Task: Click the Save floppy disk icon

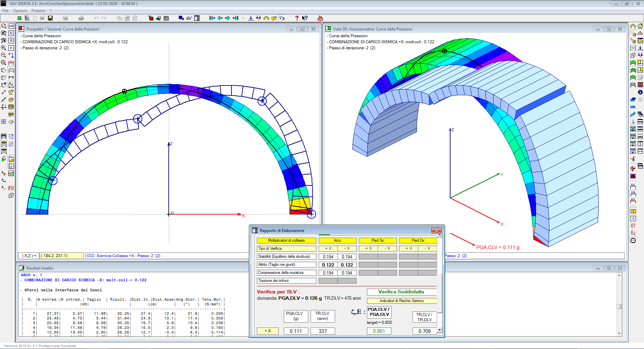Action: (50, 18)
